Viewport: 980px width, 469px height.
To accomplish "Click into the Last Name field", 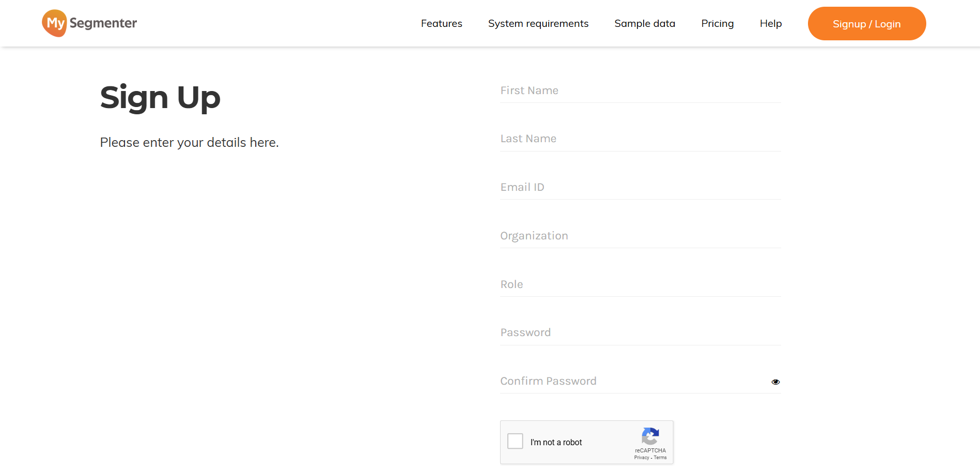I will pos(640,139).
